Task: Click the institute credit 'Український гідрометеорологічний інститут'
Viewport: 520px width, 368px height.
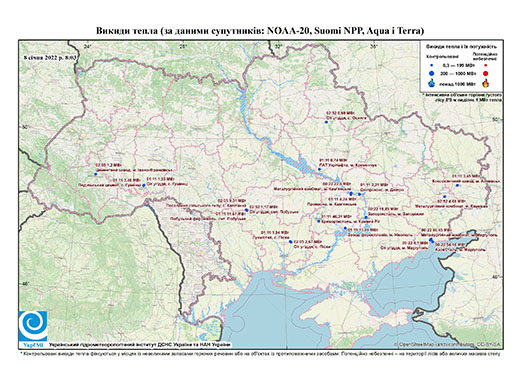Action: 140,345
